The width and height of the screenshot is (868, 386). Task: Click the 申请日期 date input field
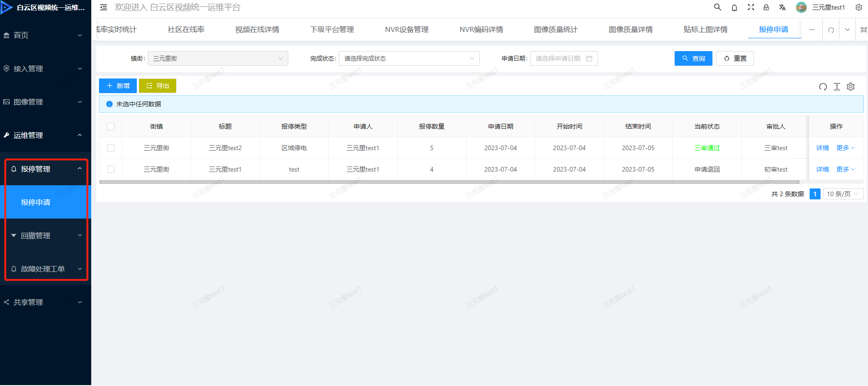[x=564, y=58]
